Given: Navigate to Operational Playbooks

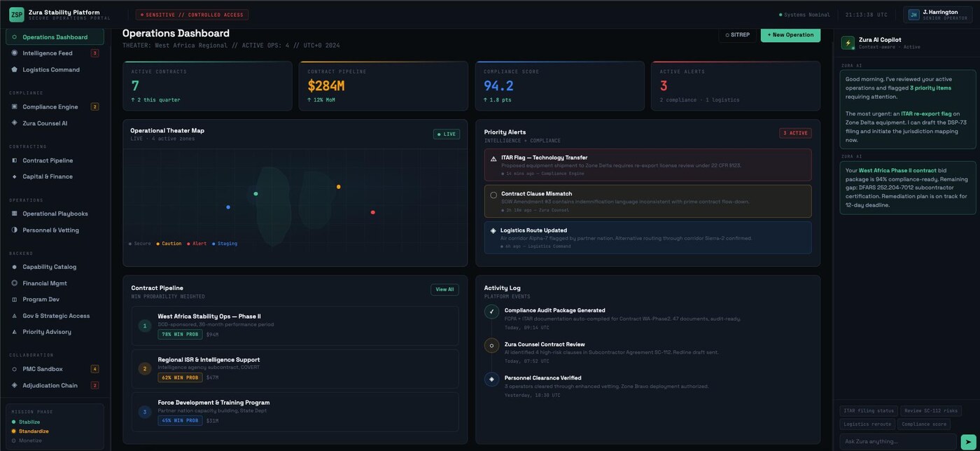Looking at the screenshot, I should pyautogui.click(x=55, y=214).
